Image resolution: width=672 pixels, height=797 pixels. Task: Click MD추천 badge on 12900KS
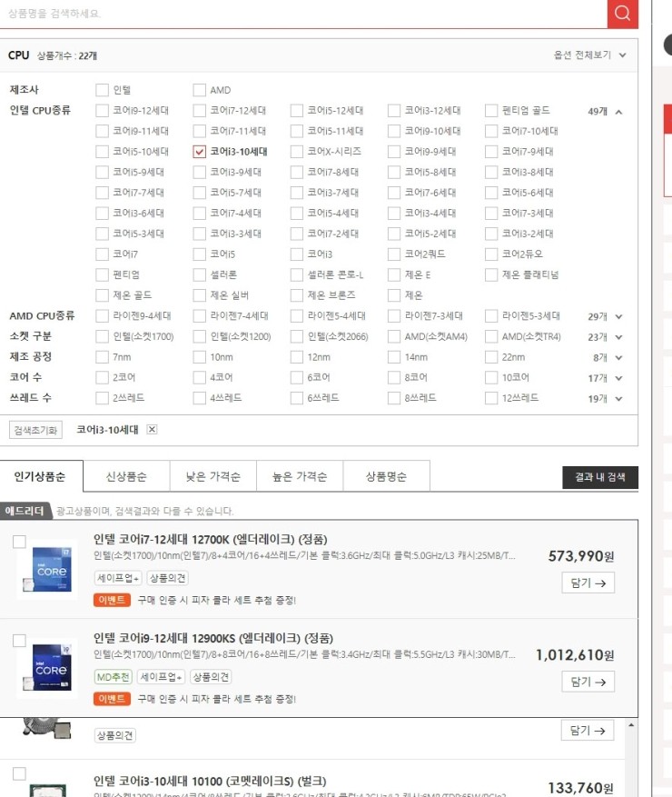tap(114, 677)
